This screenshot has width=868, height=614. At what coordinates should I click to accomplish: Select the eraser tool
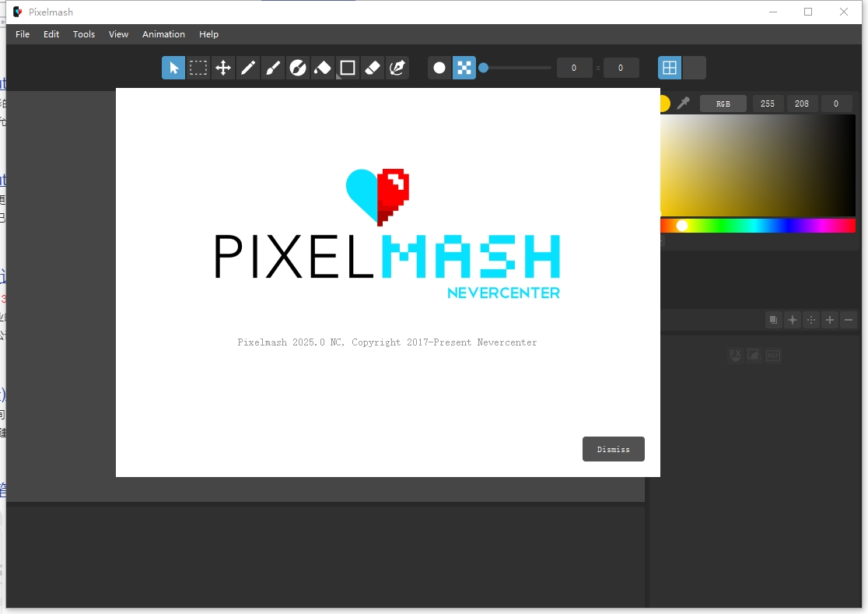(x=373, y=68)
